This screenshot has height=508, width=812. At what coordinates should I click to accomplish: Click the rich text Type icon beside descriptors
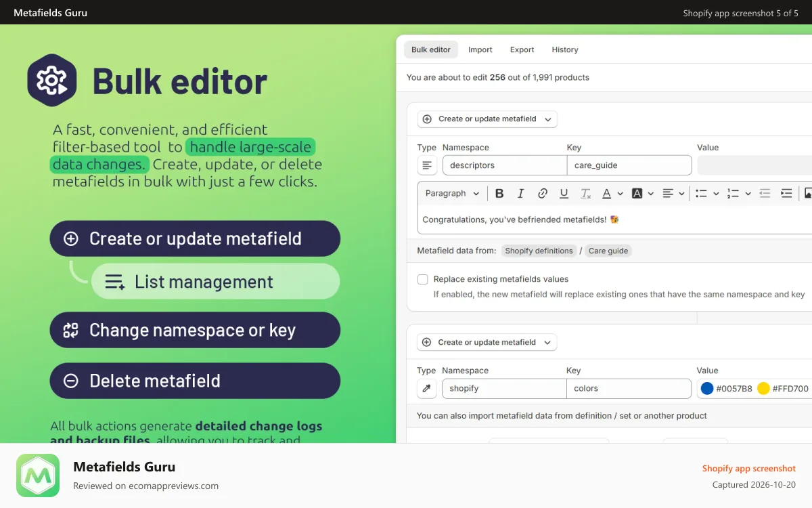427,165
